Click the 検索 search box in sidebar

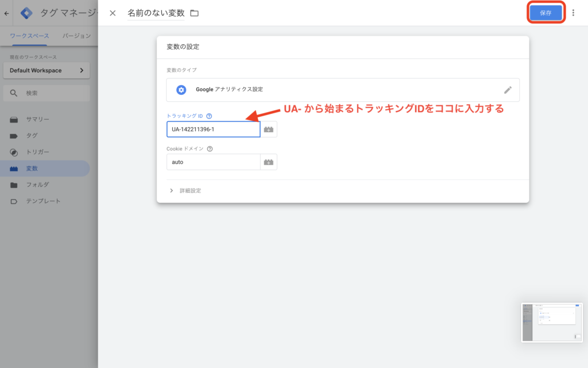point(47,93)
